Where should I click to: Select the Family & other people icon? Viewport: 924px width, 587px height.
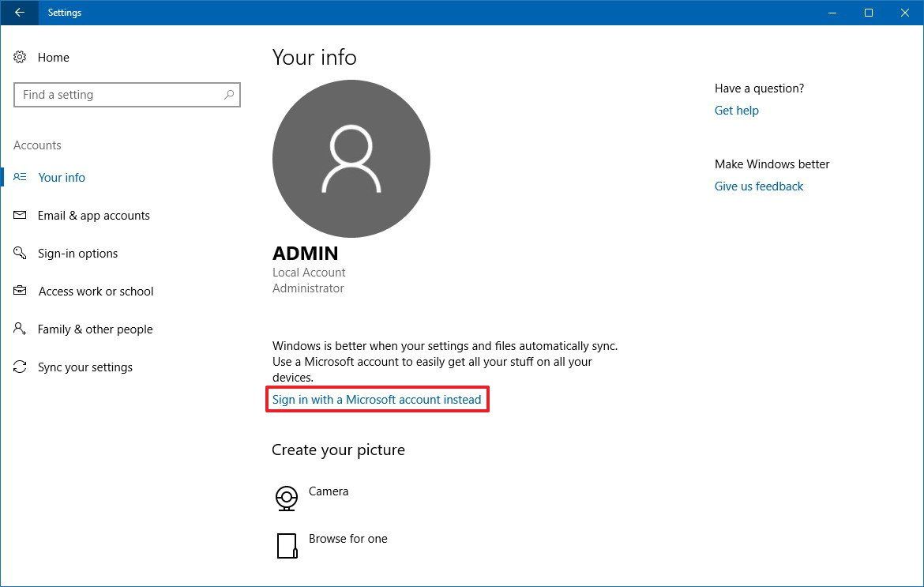[20, 329]
